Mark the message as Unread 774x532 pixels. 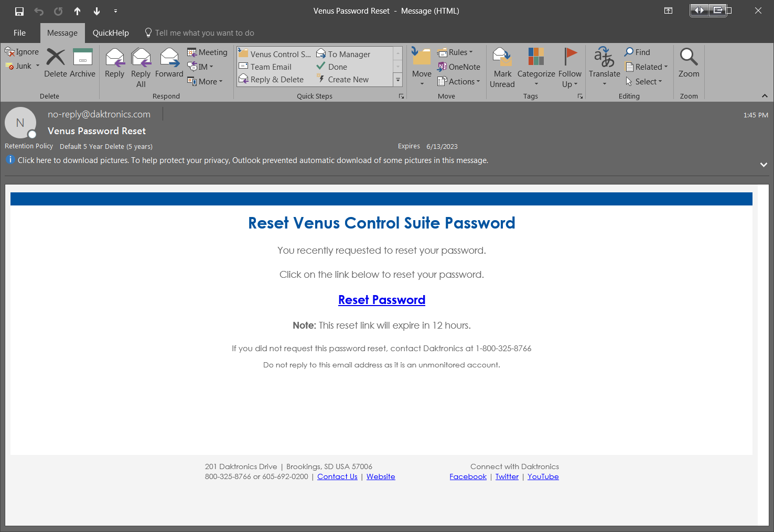tap(502, 68)
